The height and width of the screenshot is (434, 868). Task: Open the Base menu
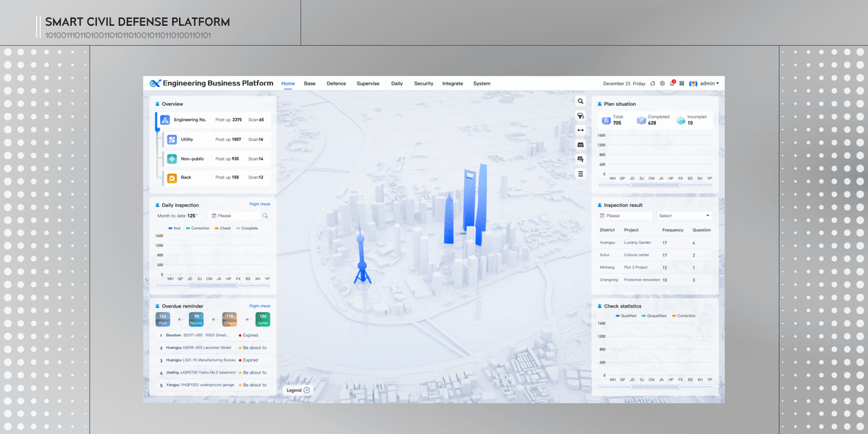coord(310,83)
